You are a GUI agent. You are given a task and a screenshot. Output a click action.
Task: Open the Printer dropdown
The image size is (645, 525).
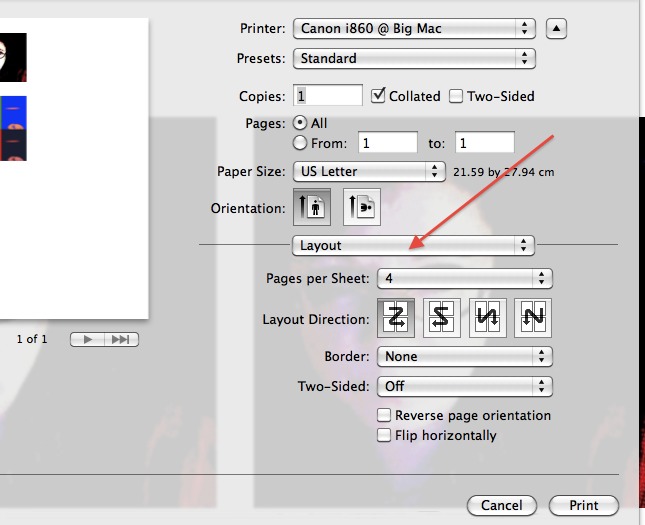pos(414,28)
